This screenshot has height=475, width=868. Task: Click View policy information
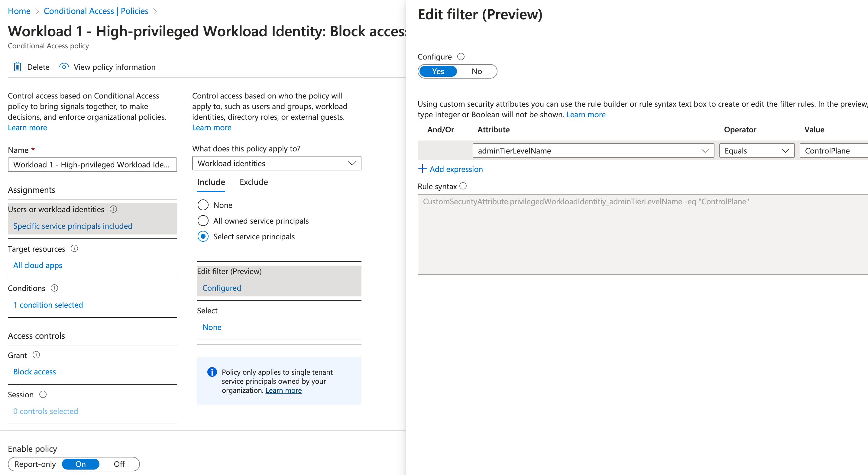click(x=107, y=67)
